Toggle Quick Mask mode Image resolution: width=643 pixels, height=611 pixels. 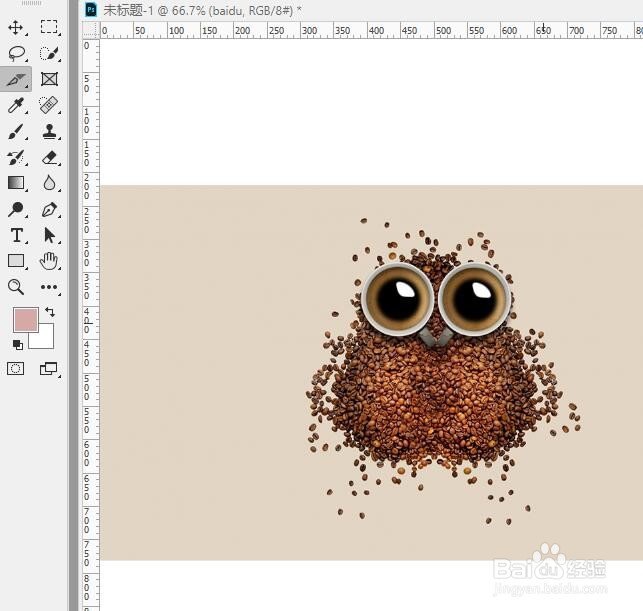16,368
